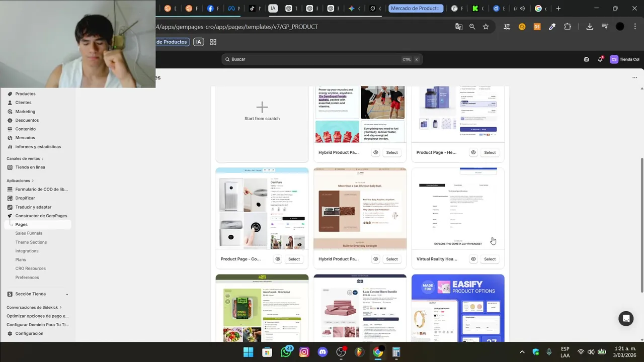The height and width of the screenshot is (362, 644).
Task: Go to Preferences submenu
Action: pos(27,278)
